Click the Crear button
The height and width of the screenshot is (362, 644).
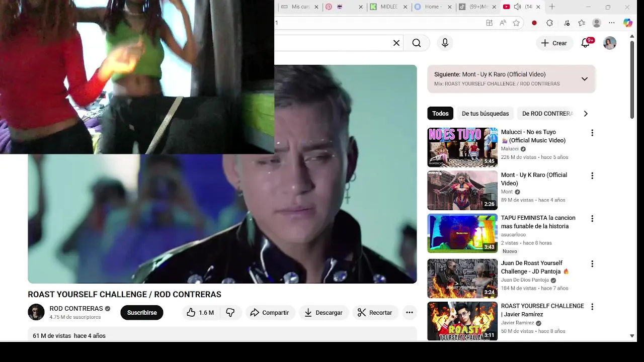(554, 43)
